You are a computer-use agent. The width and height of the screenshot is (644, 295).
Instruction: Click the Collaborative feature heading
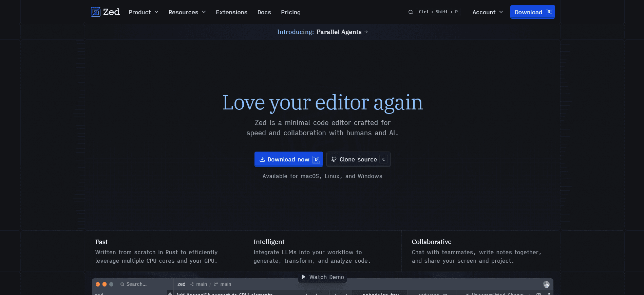click(431, 242)
